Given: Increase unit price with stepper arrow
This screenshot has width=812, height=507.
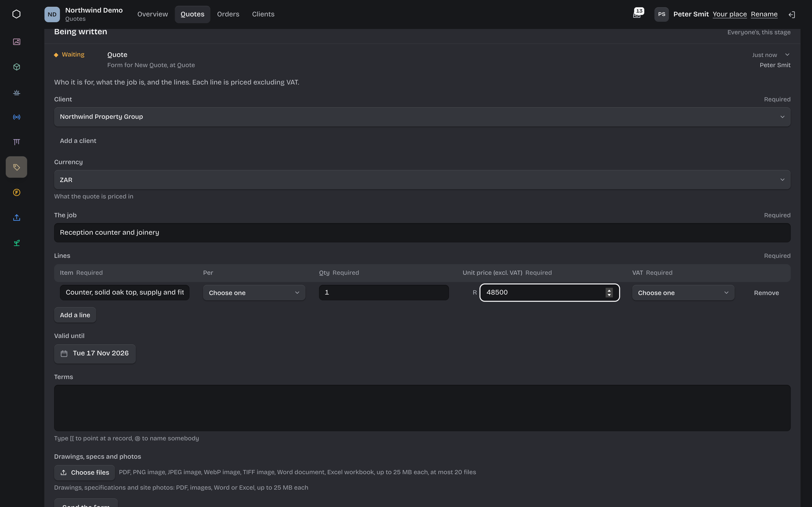Looking at the screenshot, I should [609, 290].
